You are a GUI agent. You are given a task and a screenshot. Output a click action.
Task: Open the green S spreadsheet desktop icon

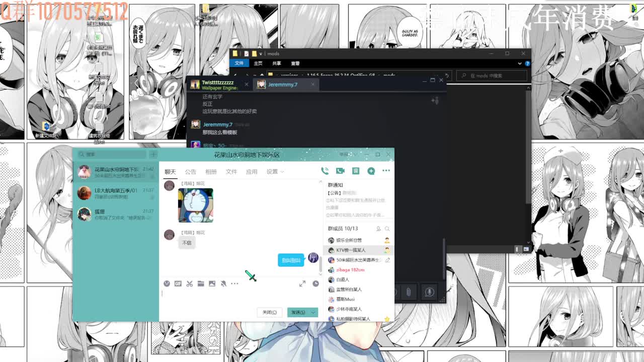99,43
